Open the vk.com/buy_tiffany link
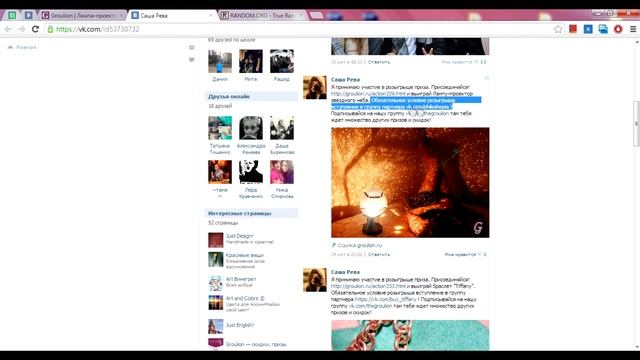 (x=385, y=299)
